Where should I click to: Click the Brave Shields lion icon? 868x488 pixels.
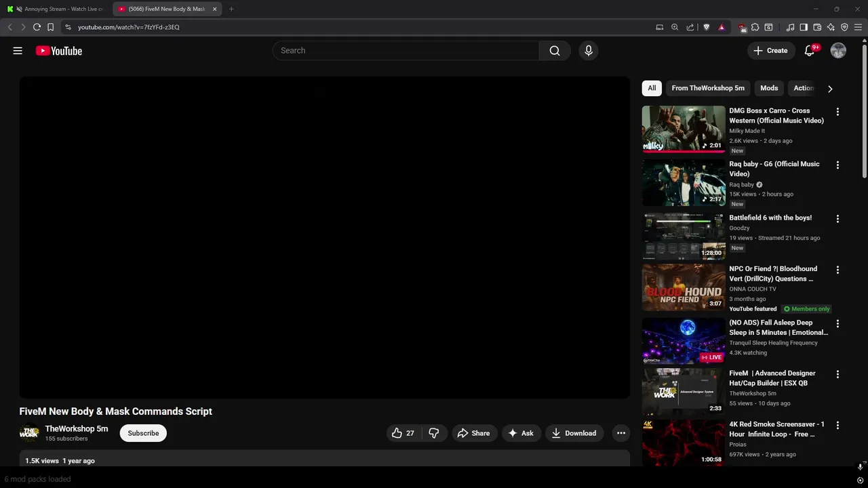pyautogui.click(x=706, y=27)
